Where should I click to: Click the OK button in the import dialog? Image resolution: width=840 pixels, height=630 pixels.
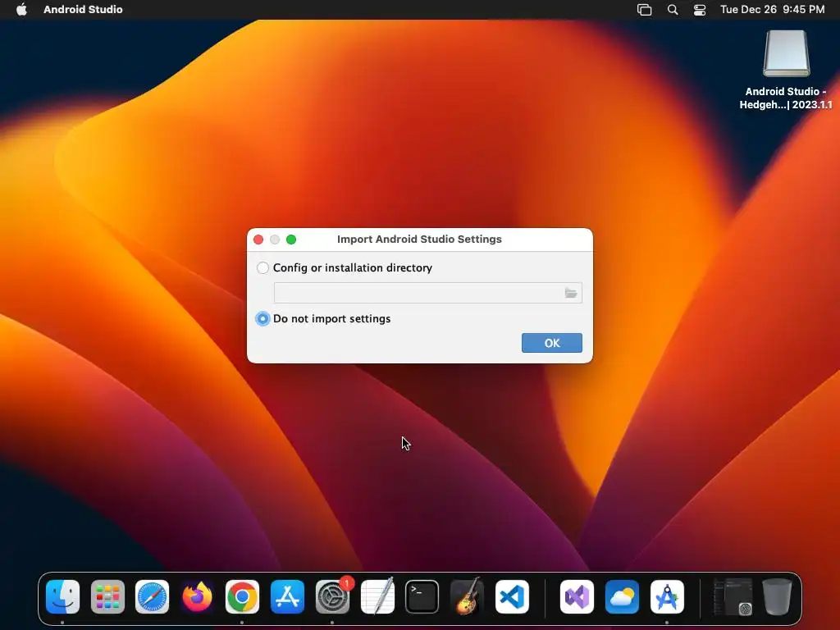[552, 343]
